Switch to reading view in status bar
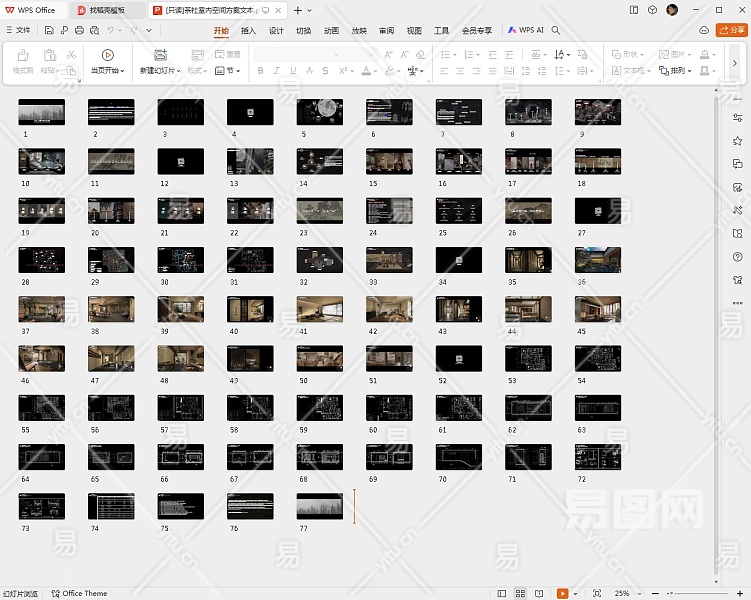 tap(540, 593)
